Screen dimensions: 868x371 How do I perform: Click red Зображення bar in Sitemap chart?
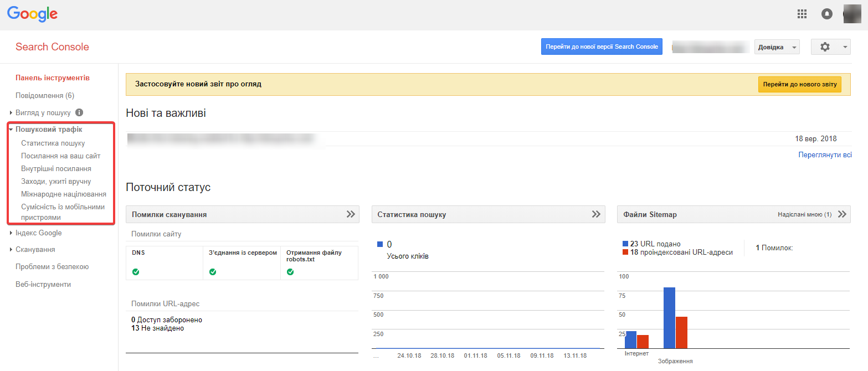pos(681,332)
